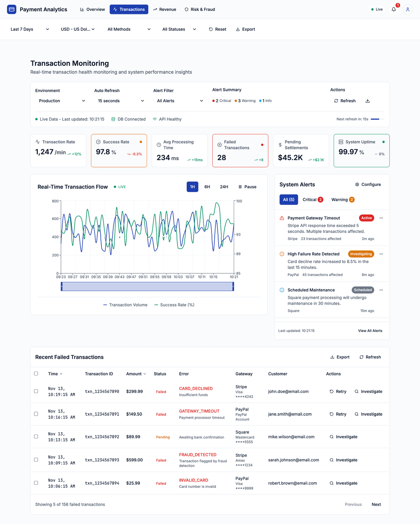Click the View All Alerts link
This screenshot has height=524, width=420.
(x=370, y=331)
